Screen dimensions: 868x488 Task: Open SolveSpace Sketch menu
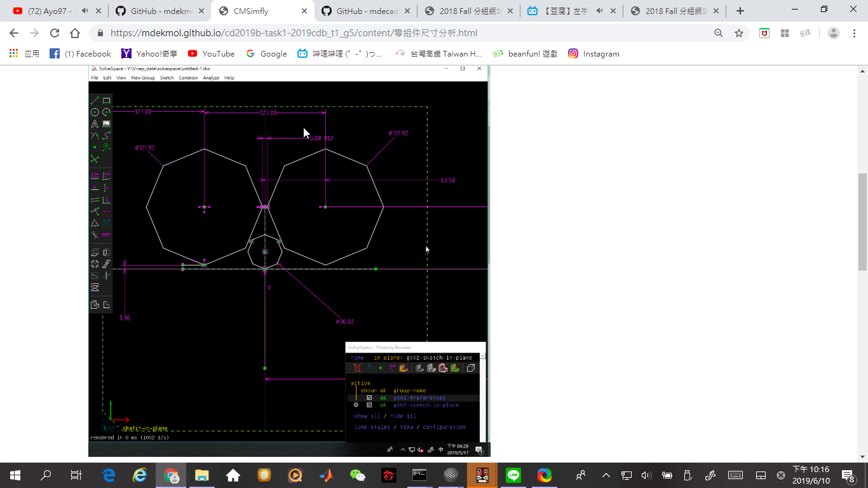point(166,78)
